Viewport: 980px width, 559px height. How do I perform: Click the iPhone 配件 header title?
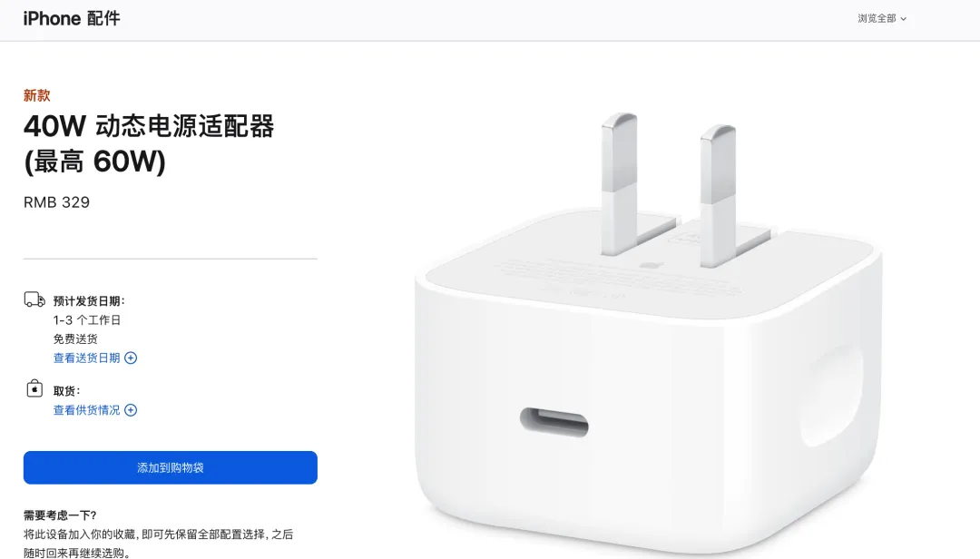tap(72, 19)
